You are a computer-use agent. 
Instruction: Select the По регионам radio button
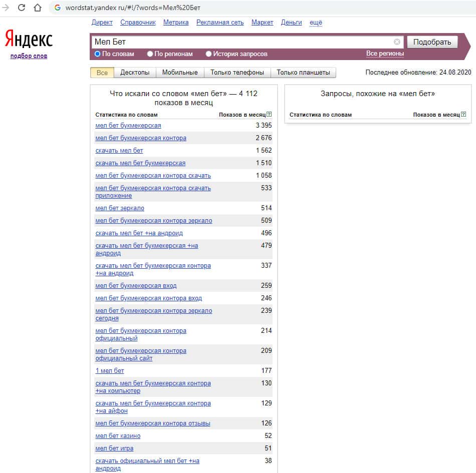point(150,54)
